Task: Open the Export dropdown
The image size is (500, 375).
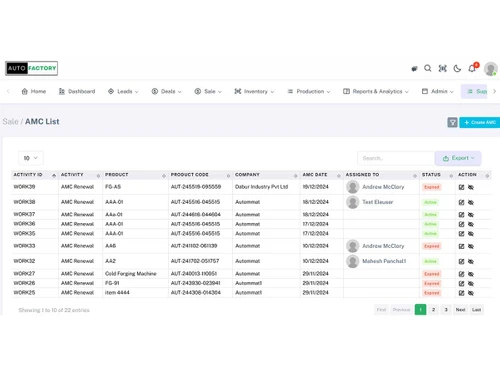Action: pyautogui.click(x=458, y=158)
